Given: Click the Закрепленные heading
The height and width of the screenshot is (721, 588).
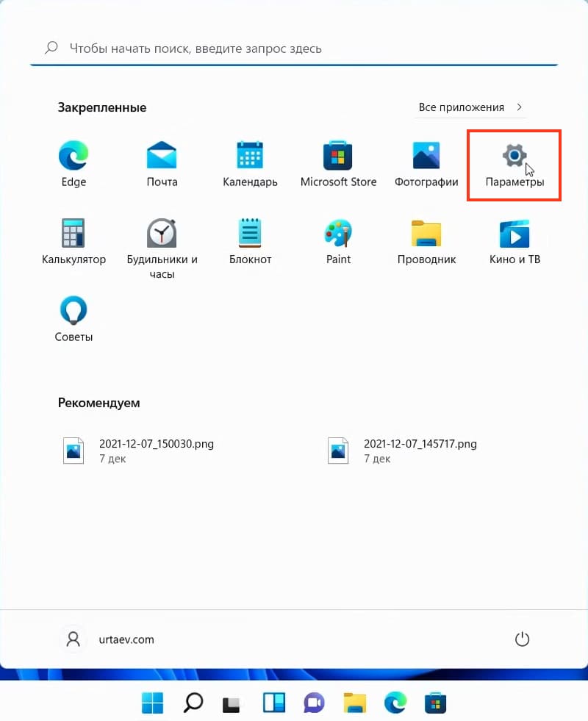Looking at the screenshot, I should [102, 107].
